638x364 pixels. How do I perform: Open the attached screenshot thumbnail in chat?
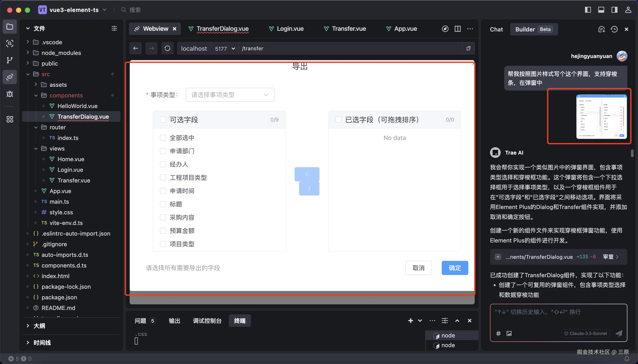(x=601, y=116)
